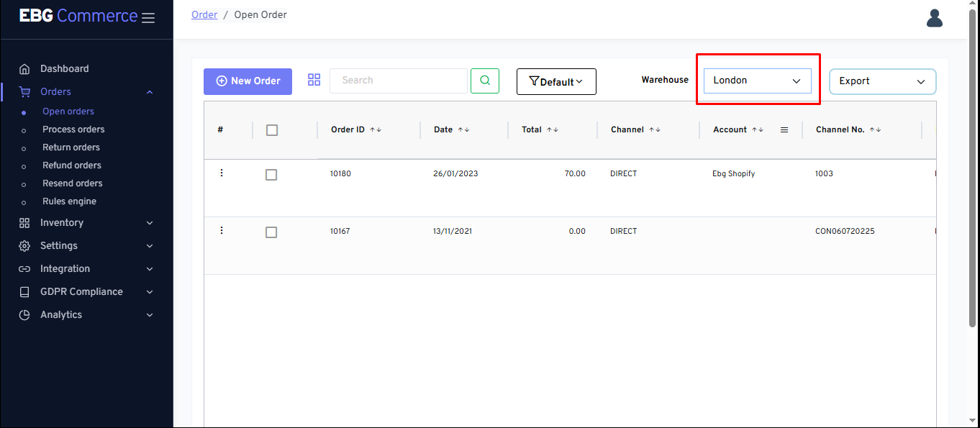The image size is (980, 428).
Task: Sort by Order ID arrows
Action: pos(376,130)
